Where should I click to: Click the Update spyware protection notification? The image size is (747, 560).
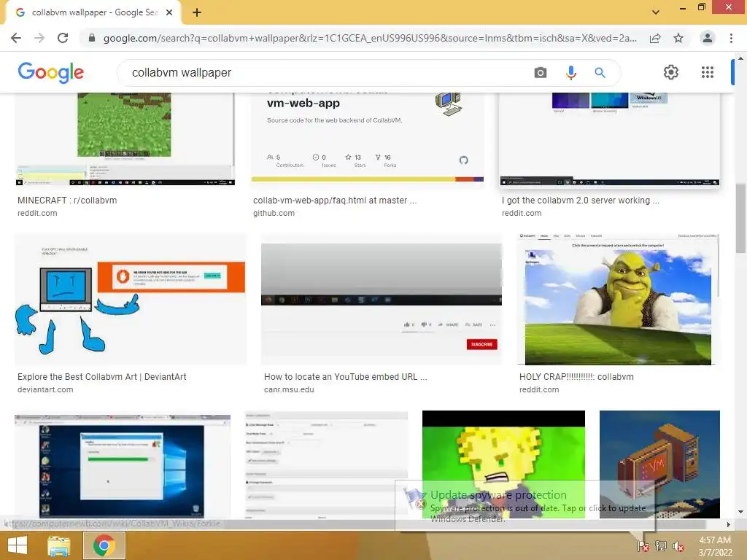(525, 506)
